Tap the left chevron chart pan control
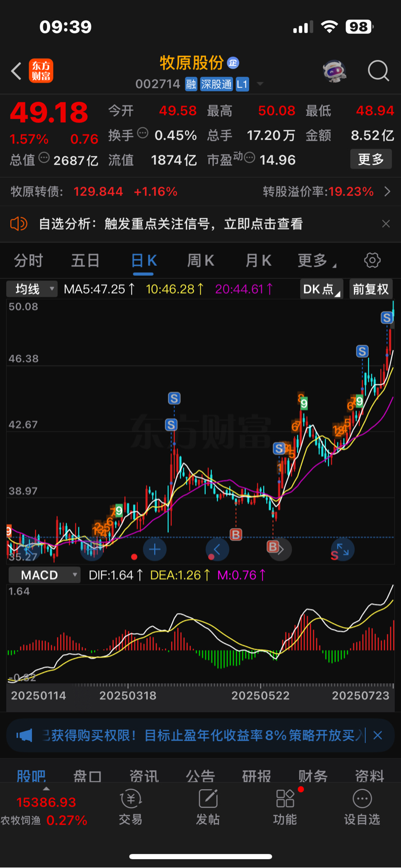Image resolution: width=401 pixels, height=868 pixels. pyautogui.click(x=217, y=549)
